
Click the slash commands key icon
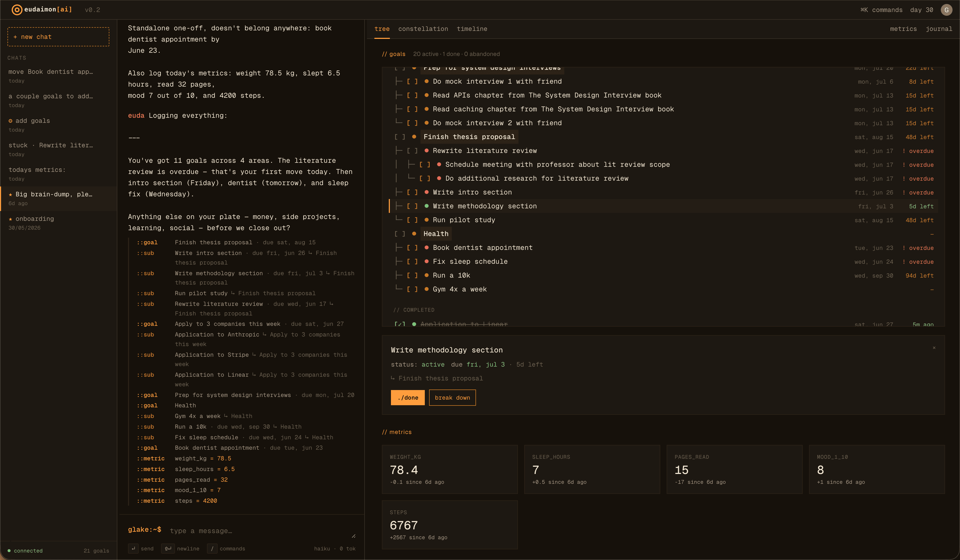(x=212, y=549)
